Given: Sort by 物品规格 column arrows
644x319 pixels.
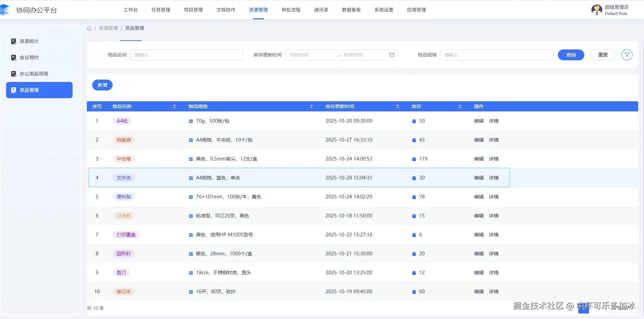Looking at the screenshot, I should pyautogui.click(x=311, y=106).
